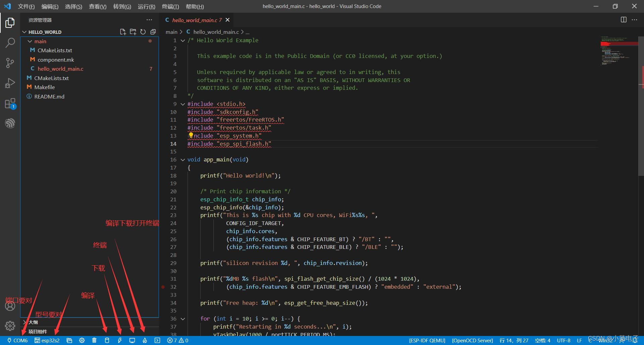Image resolution: width=644 pixels, height=345 pixels.
Task: Open the 选择(S) menu
Action: [x=73, y=6]
